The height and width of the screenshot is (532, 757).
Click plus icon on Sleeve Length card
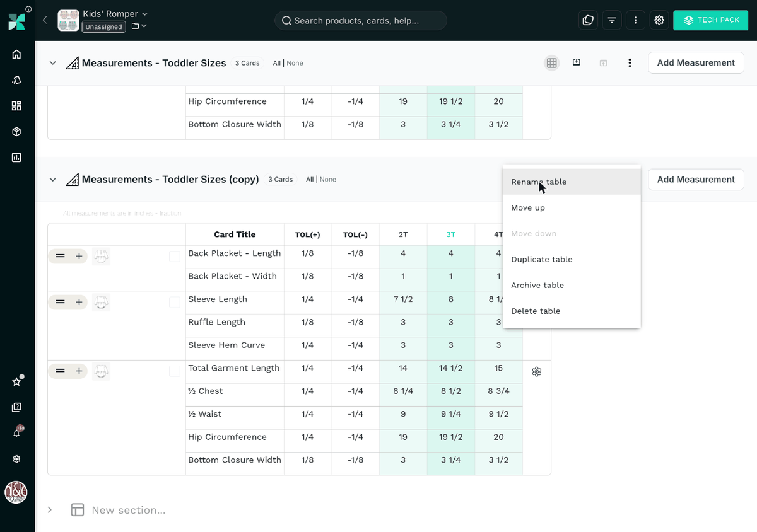79,303
